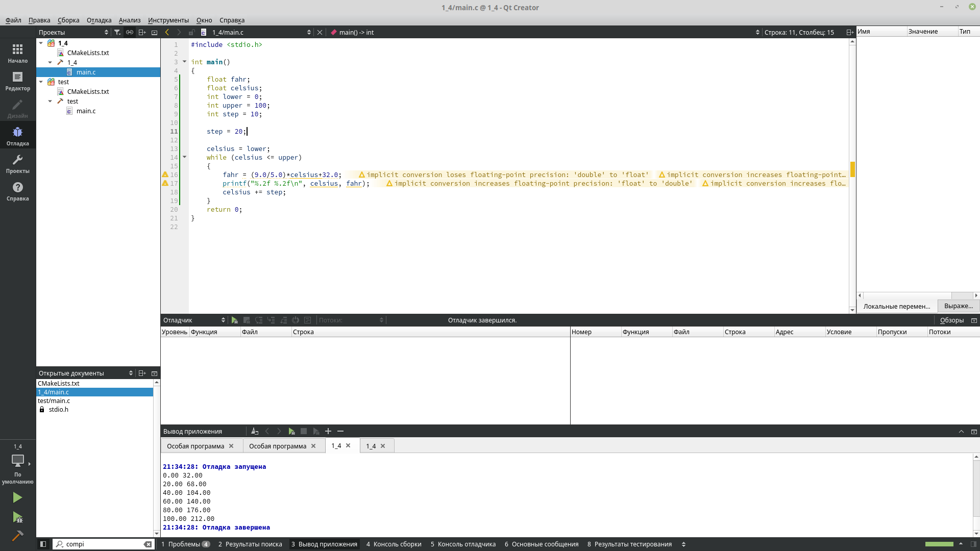The height and width of the screenshot is (551, 980).
Task: Close the 1_4/main.c document in editor
Action: pos(320,32)
